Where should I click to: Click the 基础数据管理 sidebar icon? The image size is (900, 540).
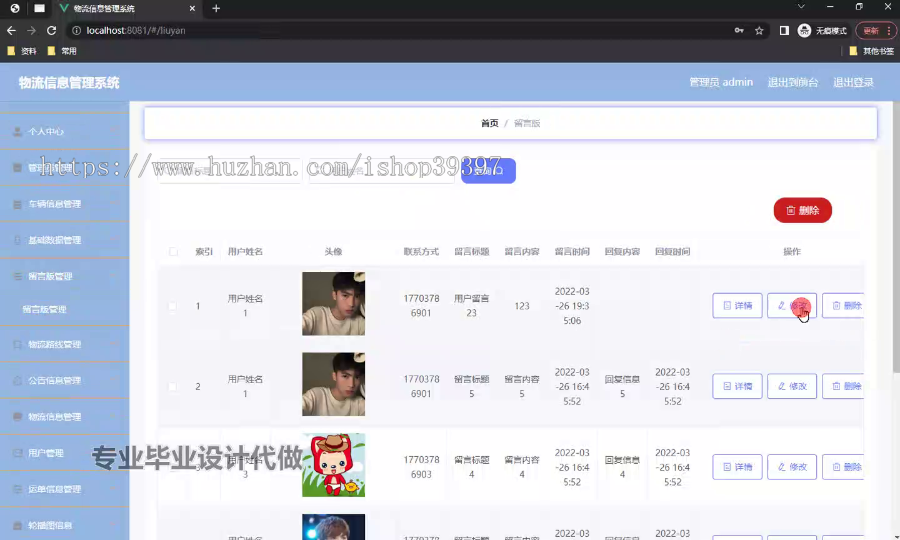(17, 240)
